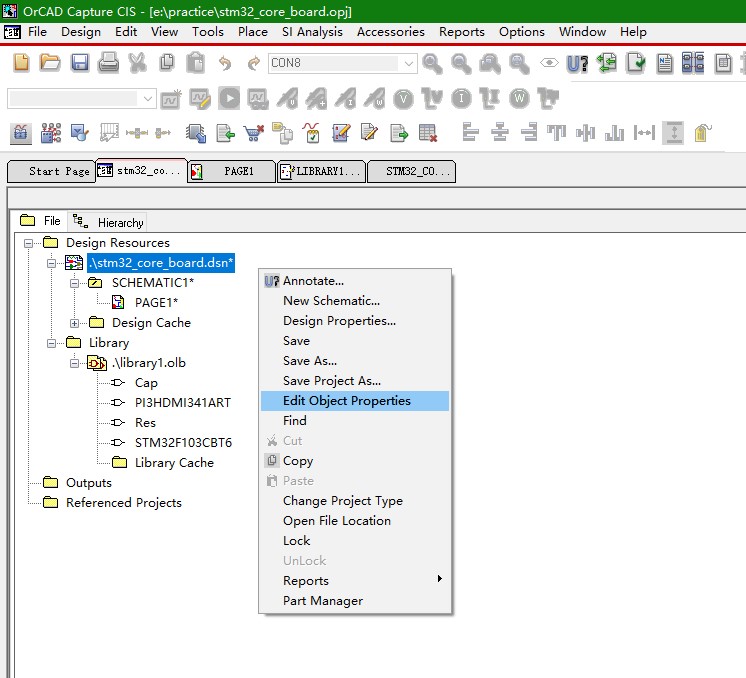Screen dimensions: 746x678
Task: Click the align left toolbar icon
Action: point(470,132)
